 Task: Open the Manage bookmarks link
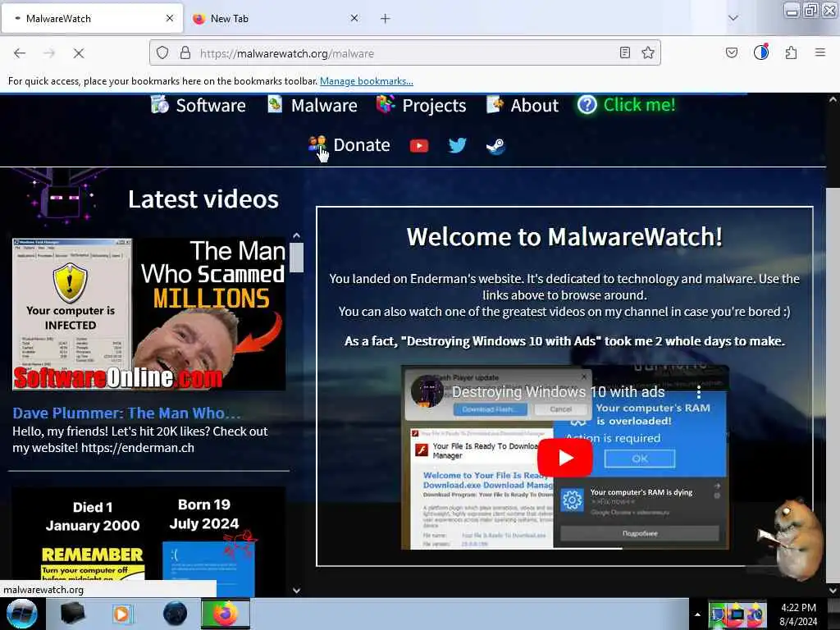[367, 81]
